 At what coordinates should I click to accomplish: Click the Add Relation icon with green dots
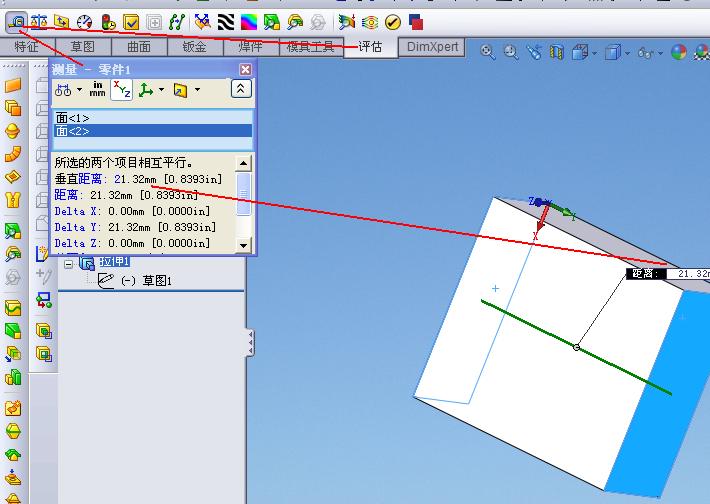pos(44,300)
